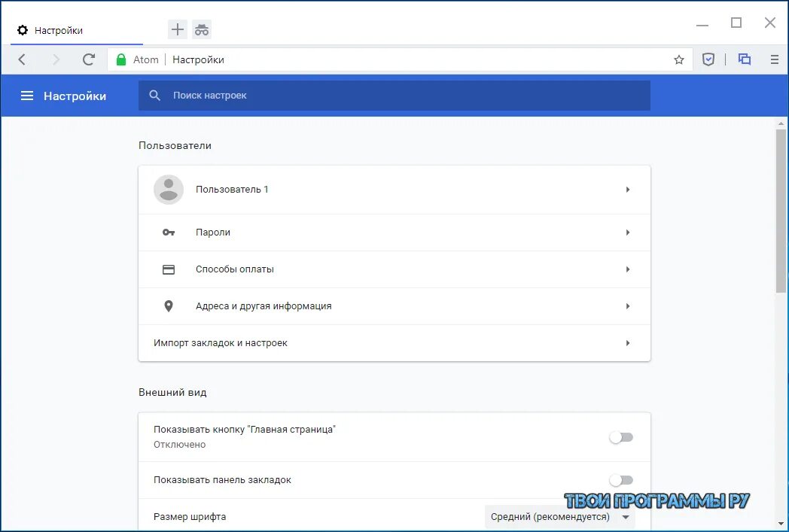Open a new tab with plus icon
This screenshot has width=789, height=532.
177,29
